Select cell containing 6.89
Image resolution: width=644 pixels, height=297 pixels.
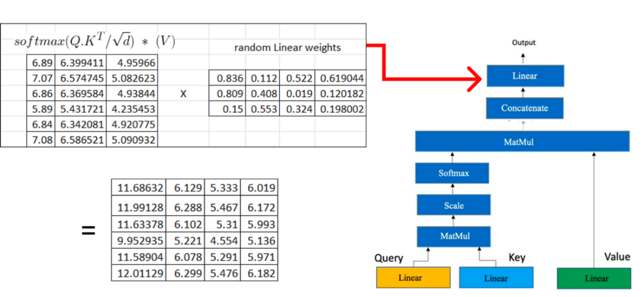41,63
